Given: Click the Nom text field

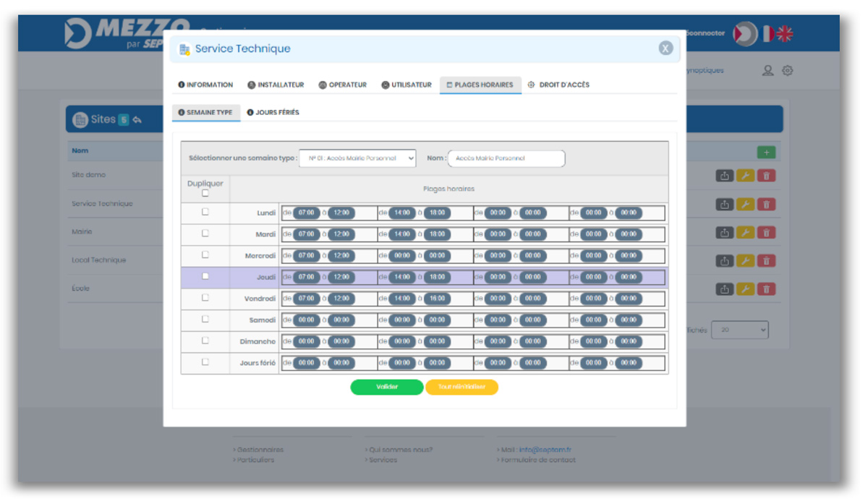Looking at the screenshot, I should 506,158.
